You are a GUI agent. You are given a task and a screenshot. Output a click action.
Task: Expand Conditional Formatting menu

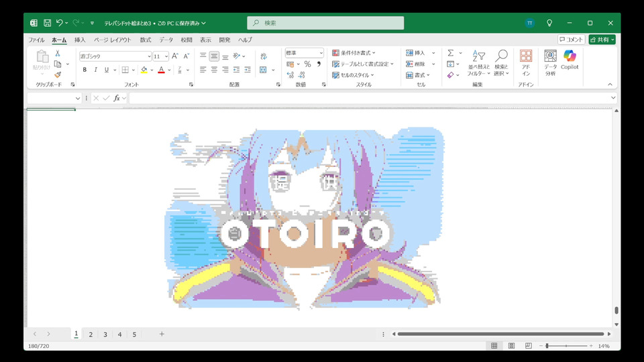[354, 53]
